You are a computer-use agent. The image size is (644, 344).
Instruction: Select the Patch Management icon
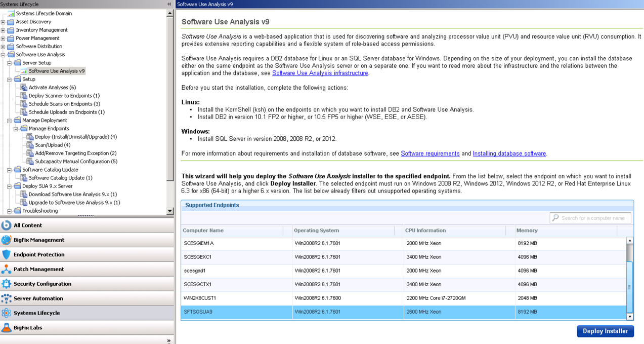6,270
